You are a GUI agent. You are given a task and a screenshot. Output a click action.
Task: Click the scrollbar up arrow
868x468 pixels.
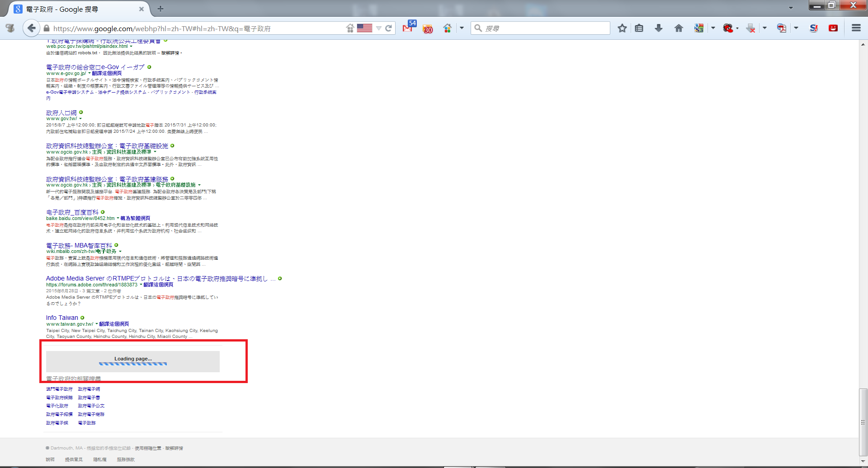[x=863, y=44]
